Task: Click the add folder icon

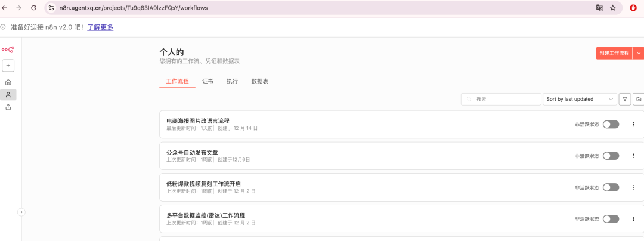Action: click(x=639, y=99)
